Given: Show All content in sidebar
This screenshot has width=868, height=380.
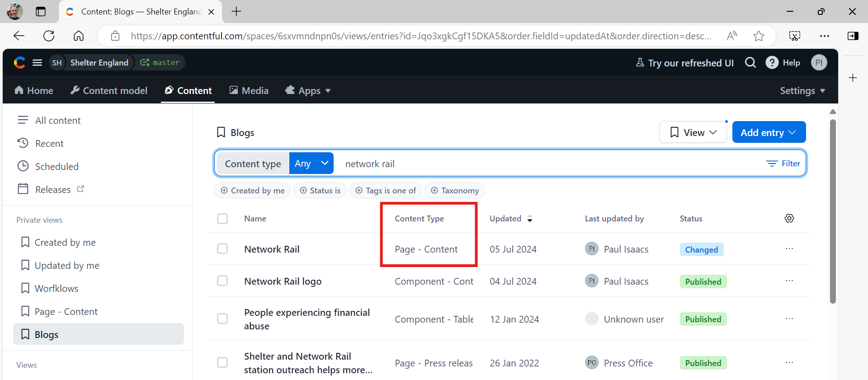Looking at the screenshot, I should [49, 121].
